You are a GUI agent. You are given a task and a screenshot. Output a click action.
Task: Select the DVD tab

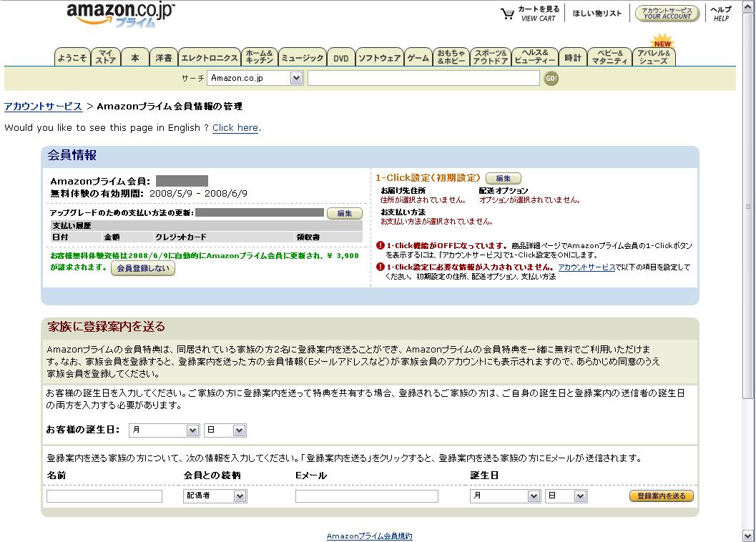(341, 57)
